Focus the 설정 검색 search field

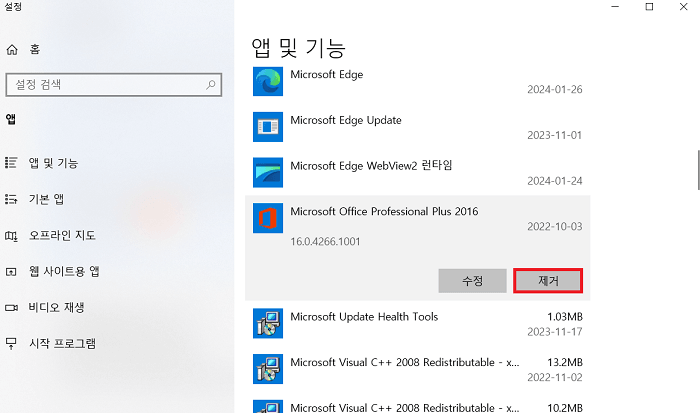pyautogui.click(x=114, y=85)
